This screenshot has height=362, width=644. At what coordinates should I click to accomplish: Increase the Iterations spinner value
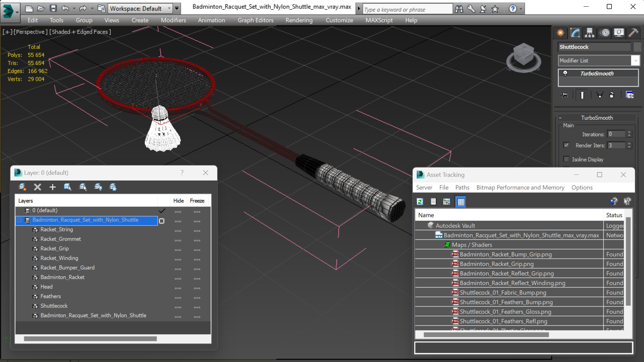[629, 132]
